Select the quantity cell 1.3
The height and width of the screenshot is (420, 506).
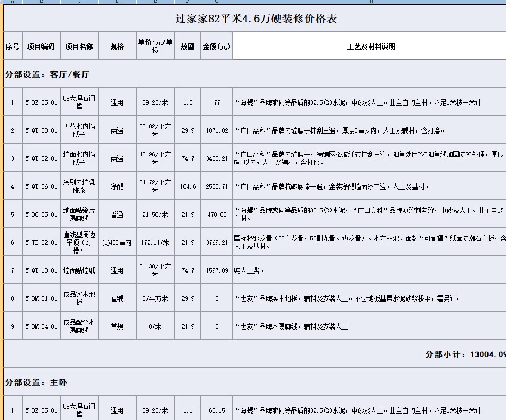click(188, 102)
